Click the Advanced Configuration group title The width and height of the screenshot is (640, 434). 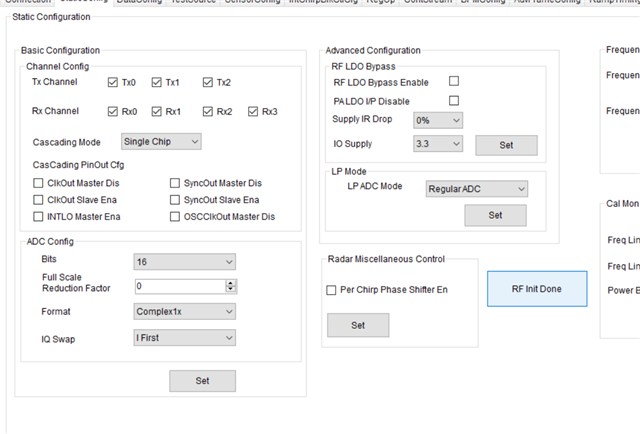[x=373, y=51]
